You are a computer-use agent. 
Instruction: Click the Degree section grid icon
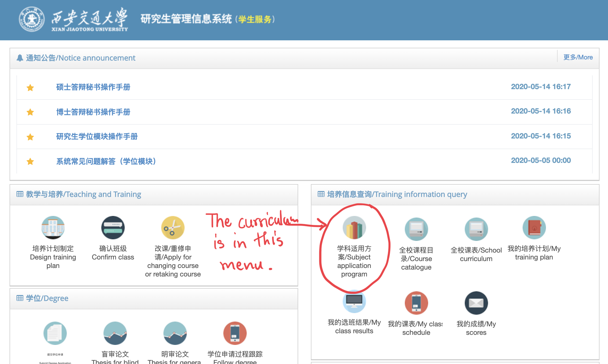tap(20, 298)
